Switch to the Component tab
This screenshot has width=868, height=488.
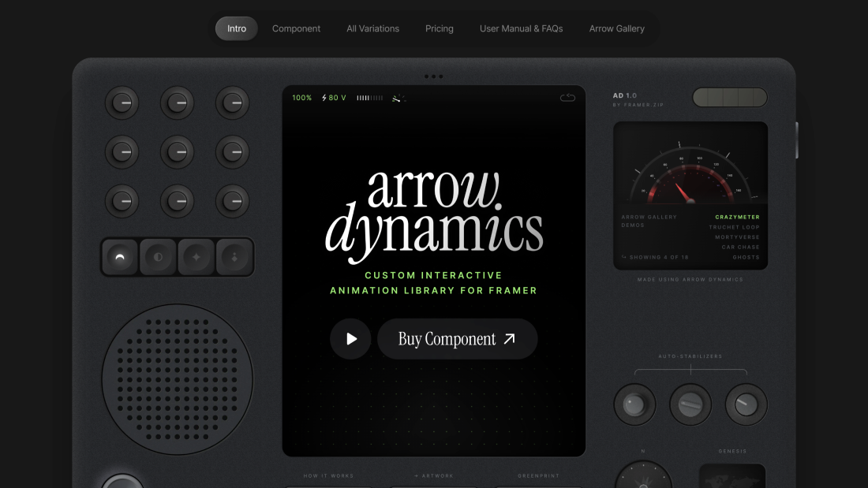click(x=296, y=28)
